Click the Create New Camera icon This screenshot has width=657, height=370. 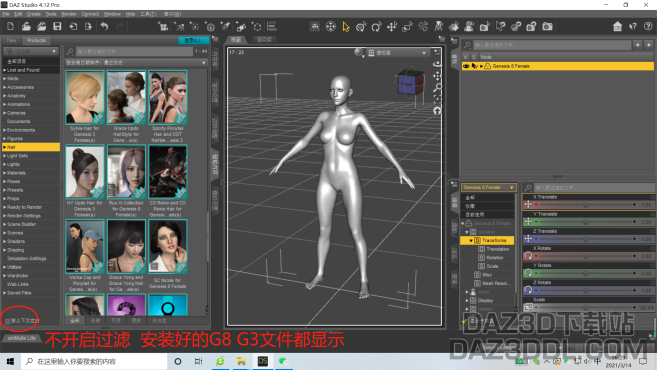tap(163, 27)
